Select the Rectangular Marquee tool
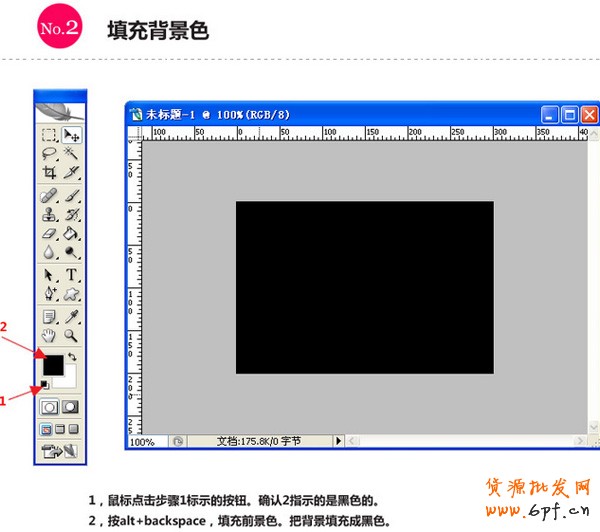This screenshot has height=532, width=600. coord(48,134)
